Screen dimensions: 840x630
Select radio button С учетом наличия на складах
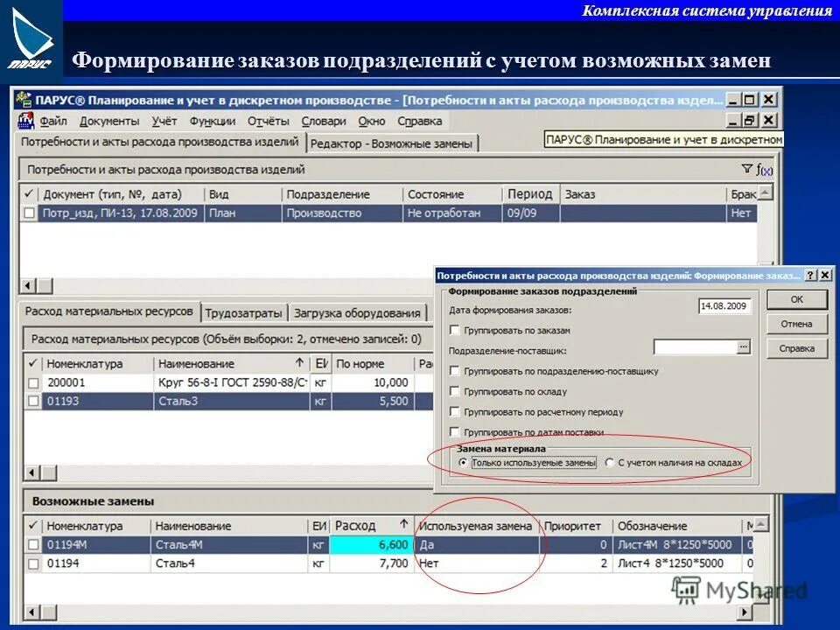click(x=608, y=462)
